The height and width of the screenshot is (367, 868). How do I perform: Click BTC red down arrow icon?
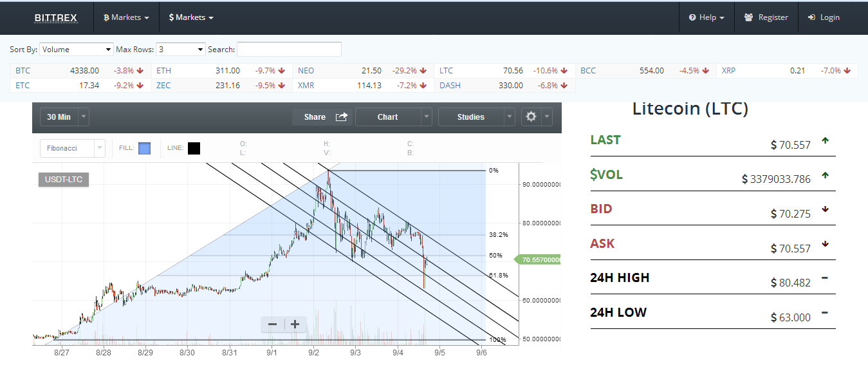[x=140, y=71]
